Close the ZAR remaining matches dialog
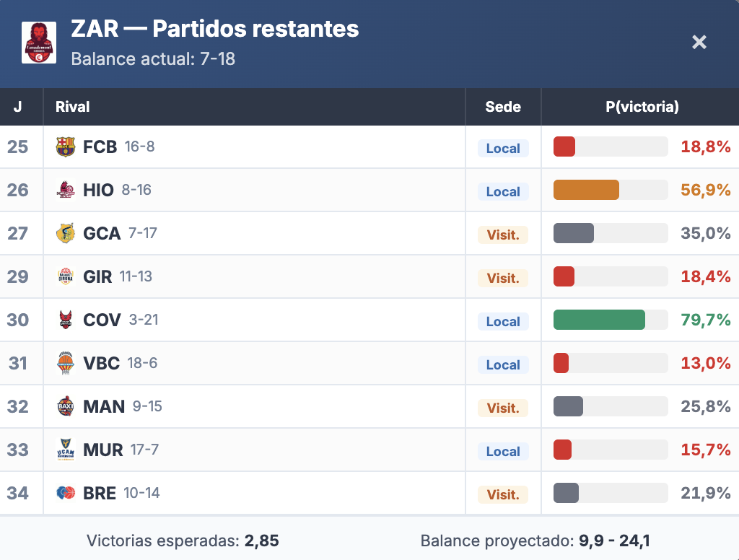Image resolution: width=739 pixels, height=560 pixels. coord(699,42)
